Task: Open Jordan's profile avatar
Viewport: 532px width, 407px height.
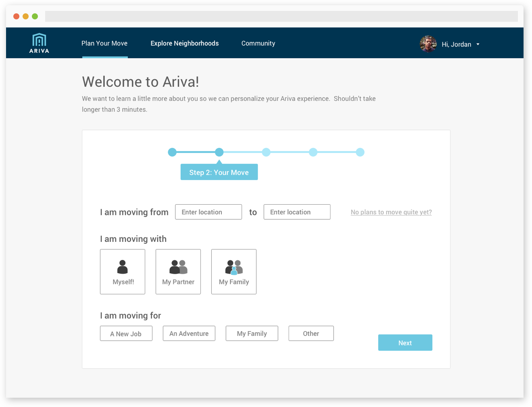Action: tap(428, 44)
